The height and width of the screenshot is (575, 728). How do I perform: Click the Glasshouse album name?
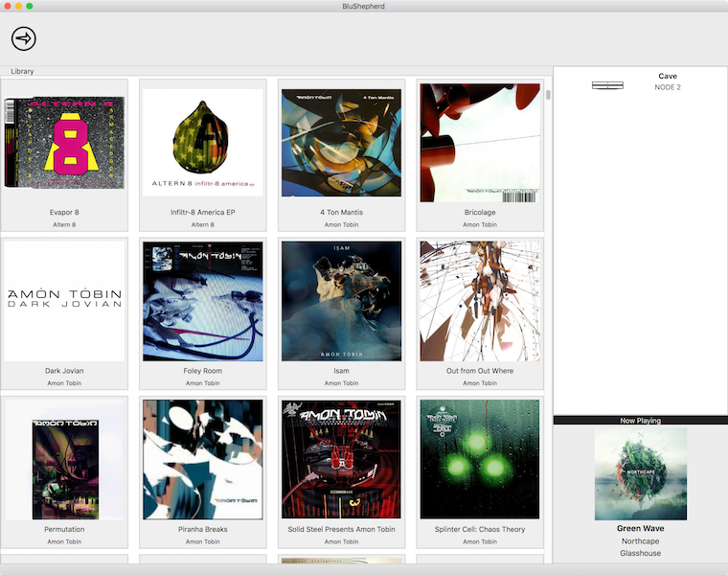pyautogui.click(x=640, y=553)
